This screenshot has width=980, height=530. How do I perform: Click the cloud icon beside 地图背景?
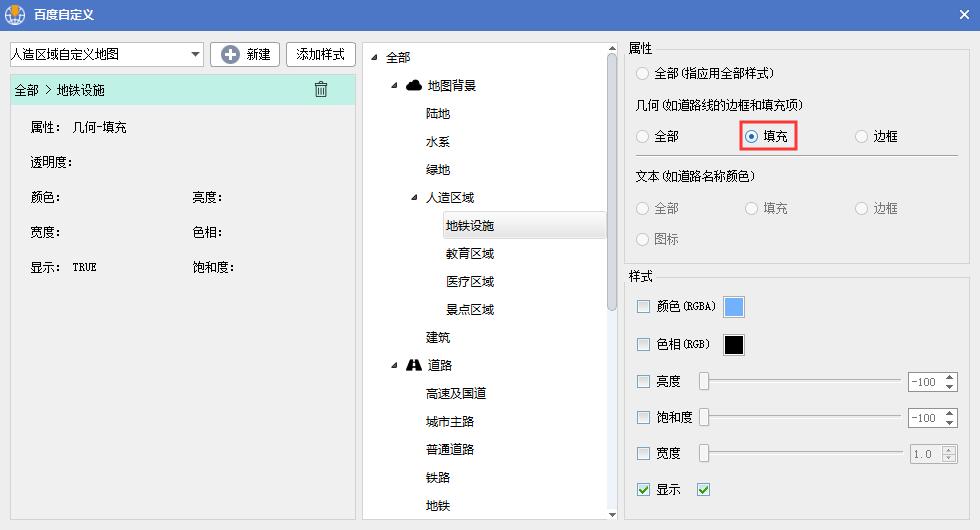414,86
